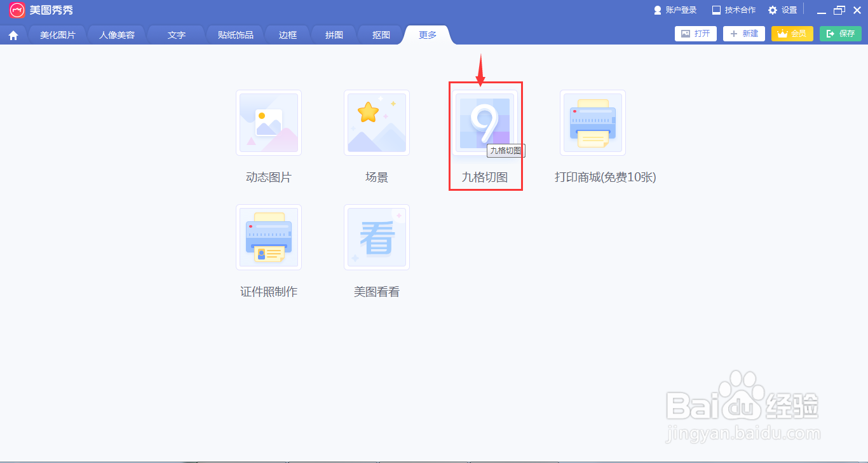This screenshot has width=868, height=463.
Task: Close the 美图秀秀 window
Action: (x=857, y=11)
